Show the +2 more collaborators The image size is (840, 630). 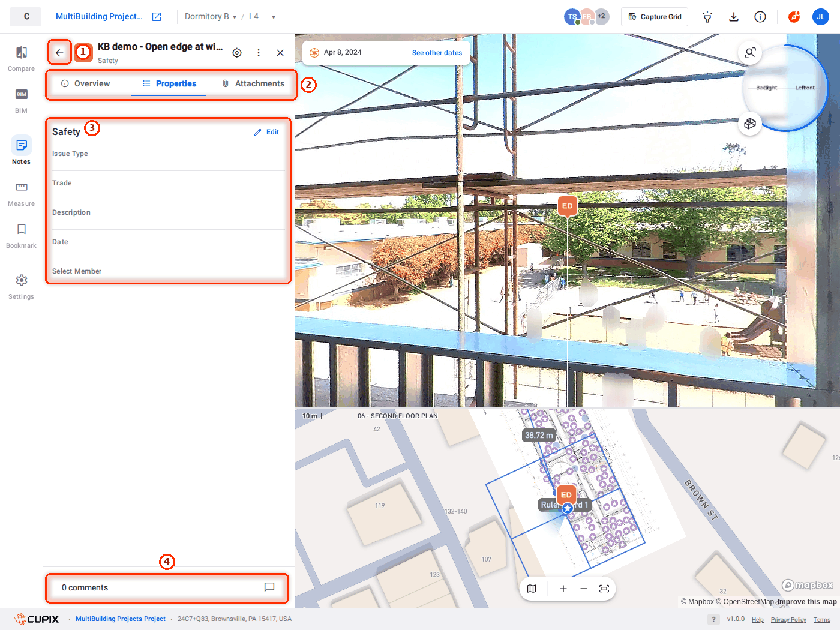(602, 16)
